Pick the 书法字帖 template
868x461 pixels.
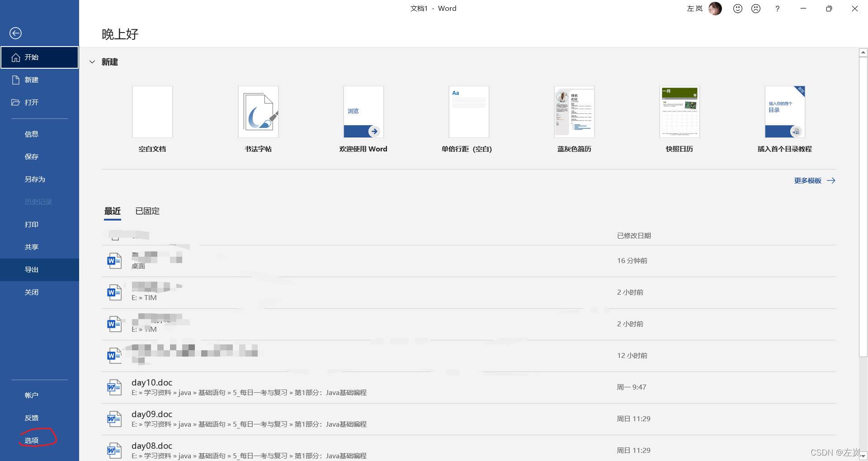click(258, 112)
